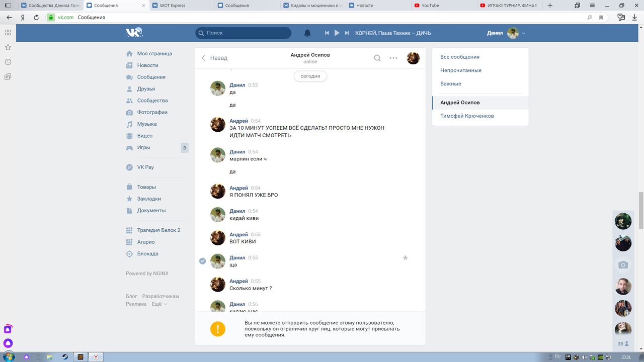Open Музыка in left sidebar
The image size is (644, 362).
(x=146, y=124)
